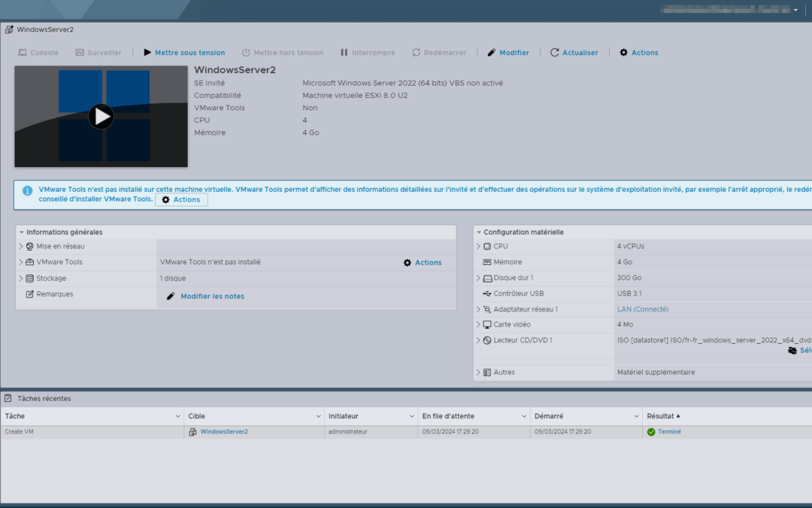Image resolution: width=812 pixels, height=508 pixels.
Task: Expand the Adaptateur réseau 1 row
Action: coord(478,309)
